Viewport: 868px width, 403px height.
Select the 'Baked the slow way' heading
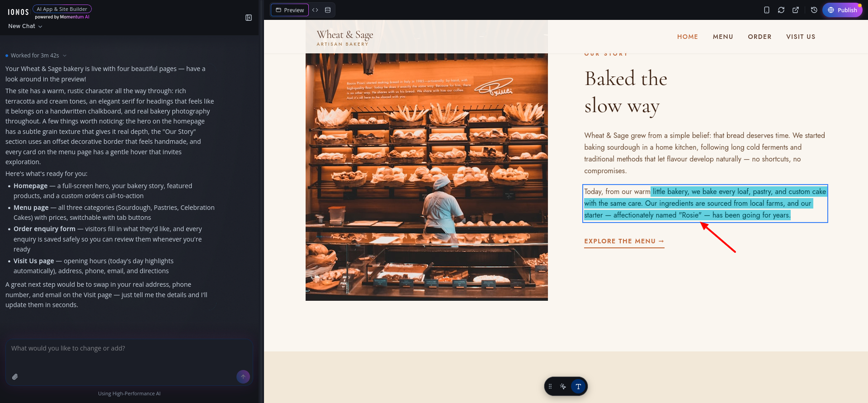[x=626, y=92]
